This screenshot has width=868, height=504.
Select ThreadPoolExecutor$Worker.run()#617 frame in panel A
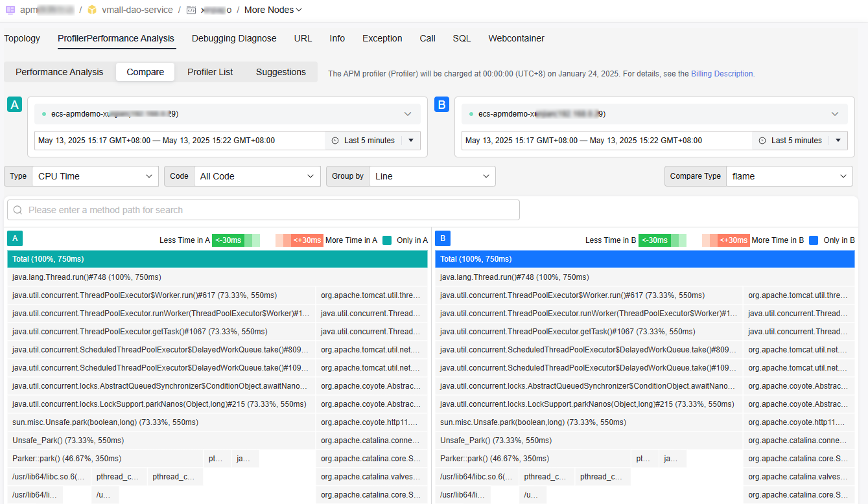coord(161,295)
